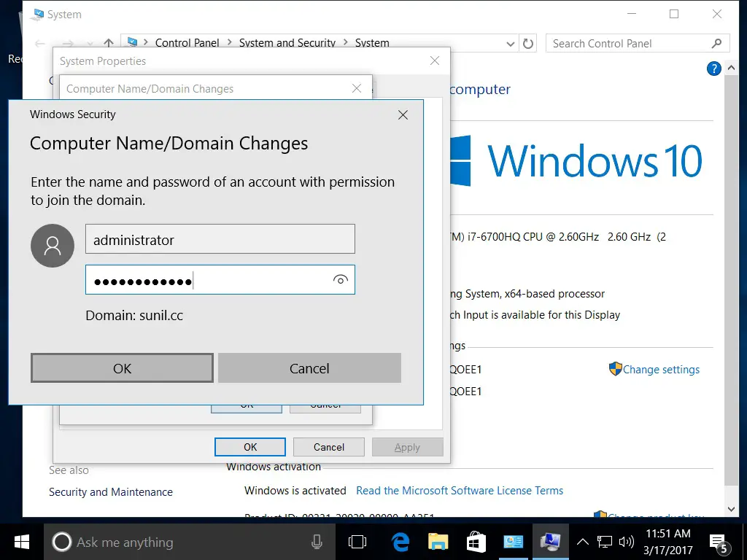Launch Microsoft Edge from the taskbar

point(400,542)
